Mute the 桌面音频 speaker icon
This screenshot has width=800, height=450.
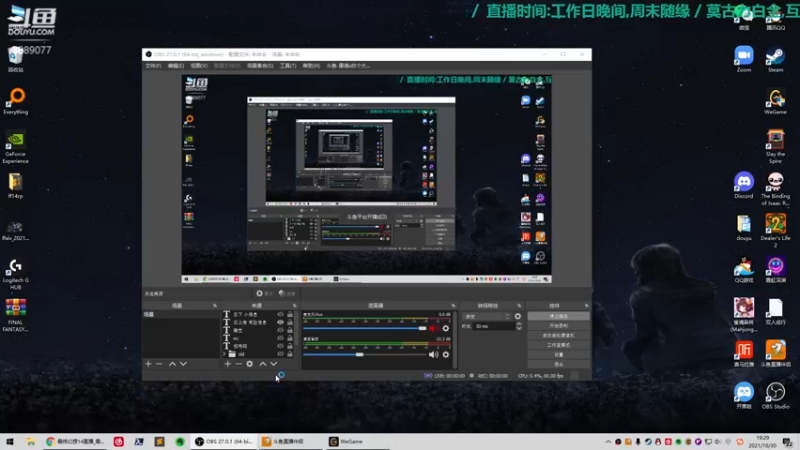tap(433, 355)
